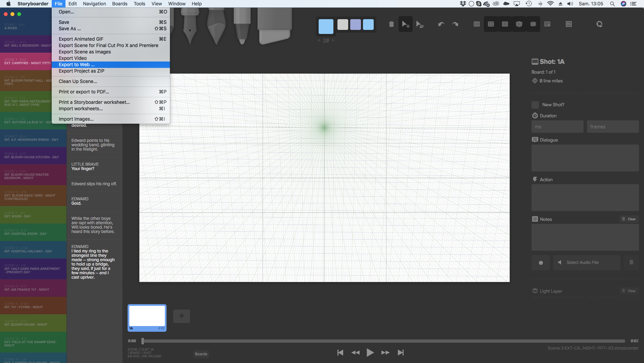
Task: Select script line 'Edward slips his ring off.'
Action: (x=94, y=184)
